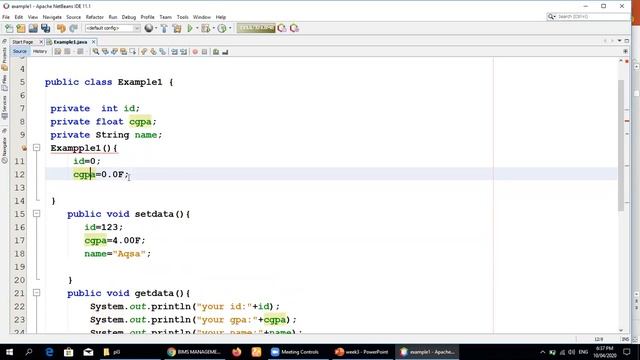Click the Profile IDE icon after memory bar
Viewport: 640px width, 360px height.
pyautogui.click(x=282, y=28)
